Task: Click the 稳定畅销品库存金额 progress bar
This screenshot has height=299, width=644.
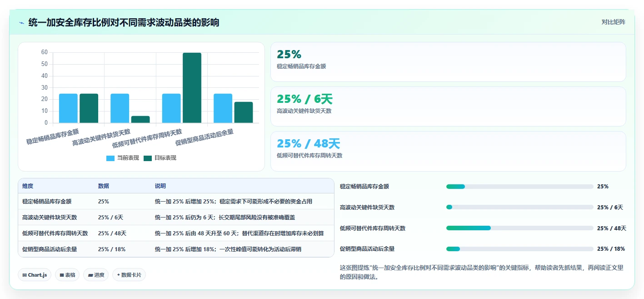Action: coord(520,187)
